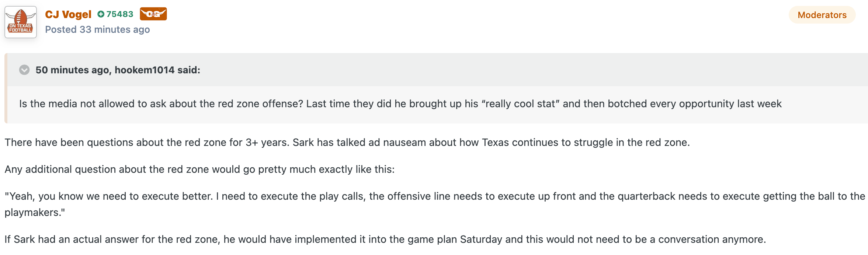Click the word "said:" in quote header
The image size is (868, 255).
click(189, 70)
